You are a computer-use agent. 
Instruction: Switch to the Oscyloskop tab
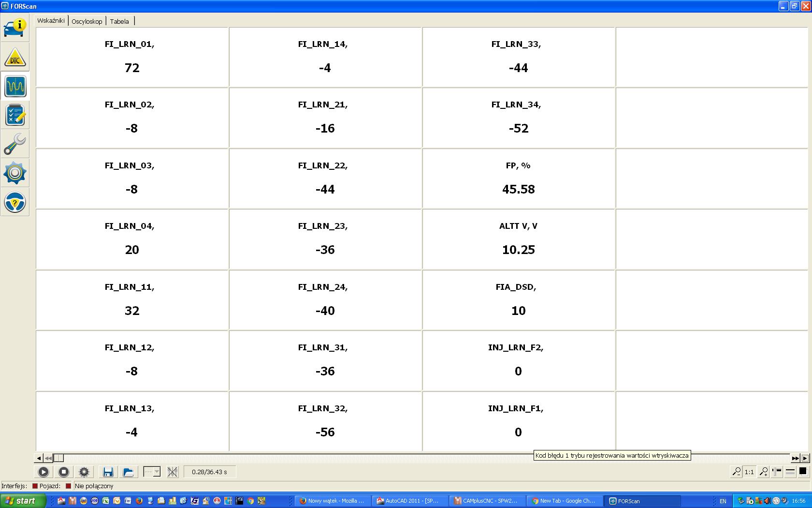click(87, 21)
